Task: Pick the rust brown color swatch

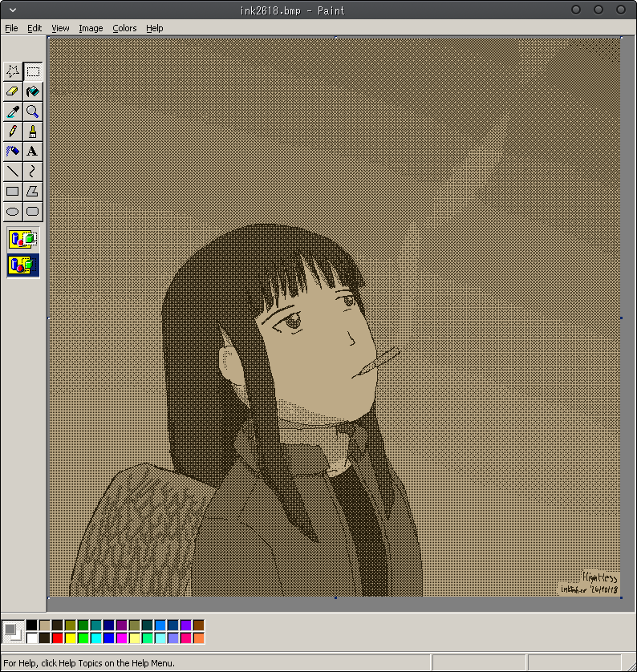Action: click(199, 625)
